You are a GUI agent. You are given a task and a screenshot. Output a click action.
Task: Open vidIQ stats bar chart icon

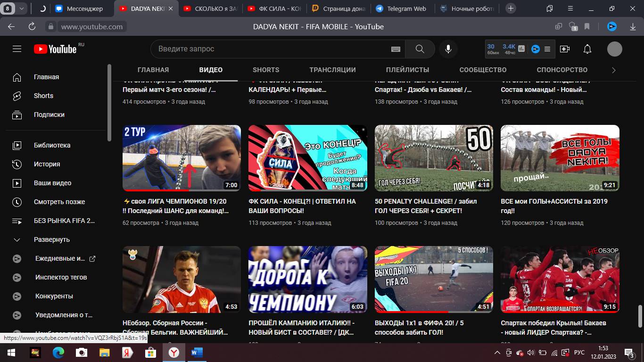point(521,49)
